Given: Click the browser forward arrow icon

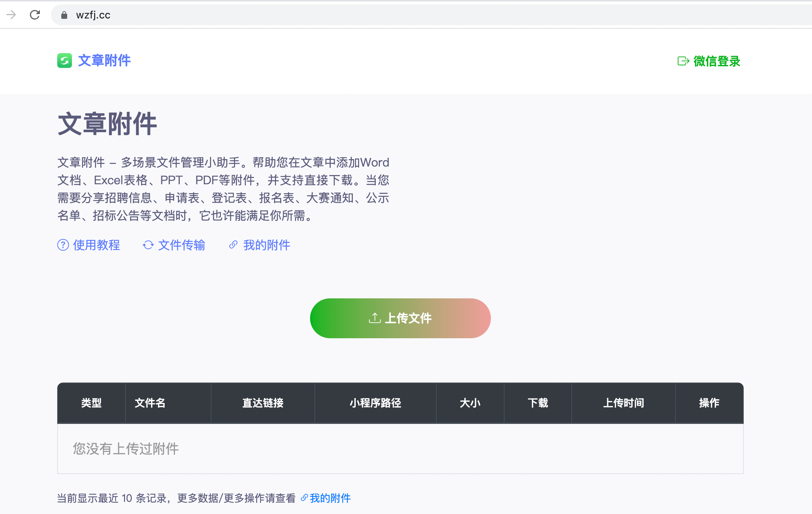Looking at the screenshot, I should 11,15.
